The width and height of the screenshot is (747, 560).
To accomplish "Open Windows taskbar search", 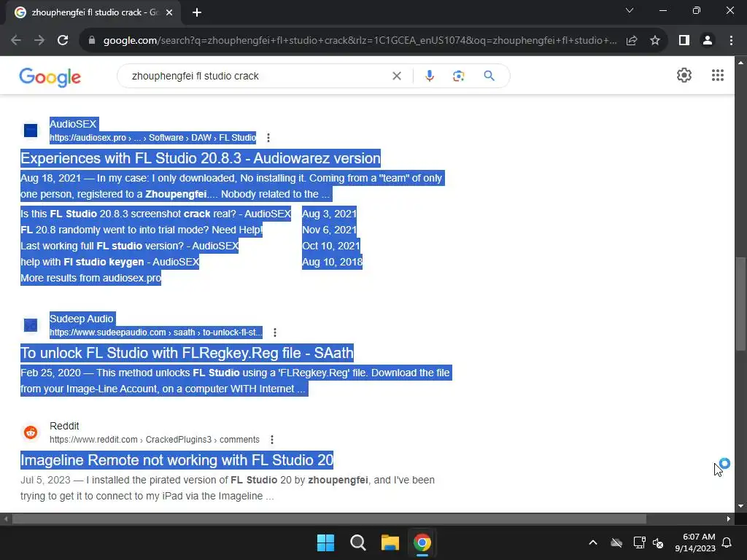I will 357,542.
